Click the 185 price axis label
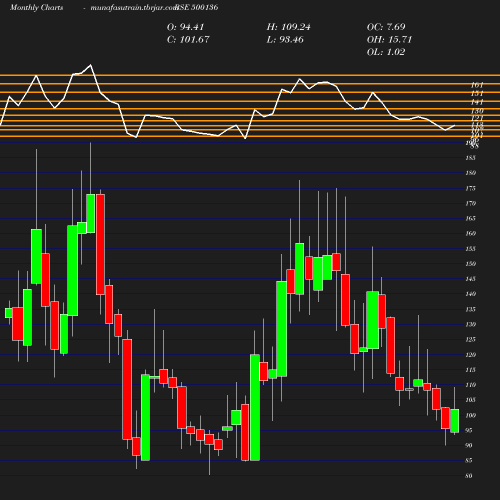500x500 pixels. click(x=470, y=158)
